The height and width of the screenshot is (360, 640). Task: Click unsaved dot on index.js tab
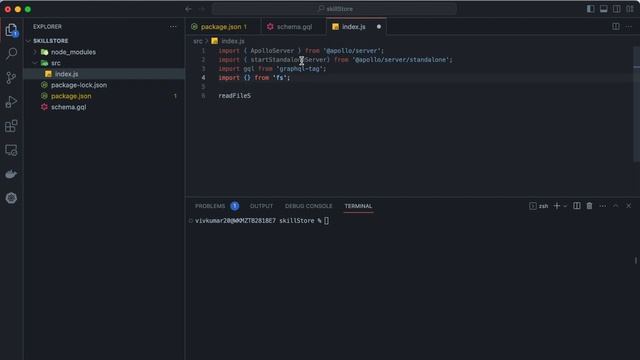[x=379, y=27]
